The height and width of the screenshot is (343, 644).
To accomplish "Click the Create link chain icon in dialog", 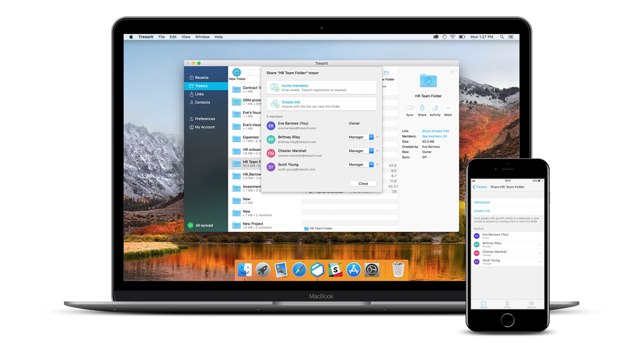I will coord(275,104).
